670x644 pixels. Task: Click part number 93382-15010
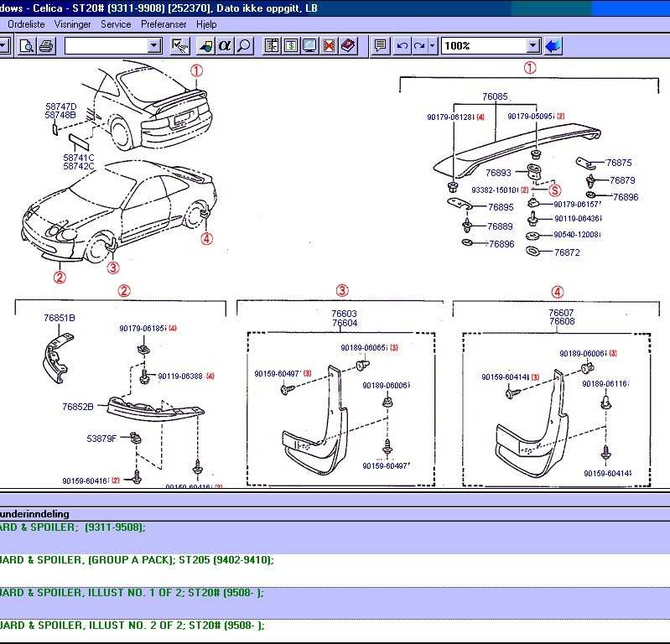coord(495,190)
